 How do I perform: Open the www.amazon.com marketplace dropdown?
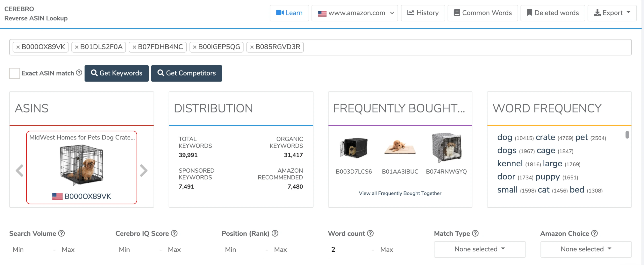[355, 13]
